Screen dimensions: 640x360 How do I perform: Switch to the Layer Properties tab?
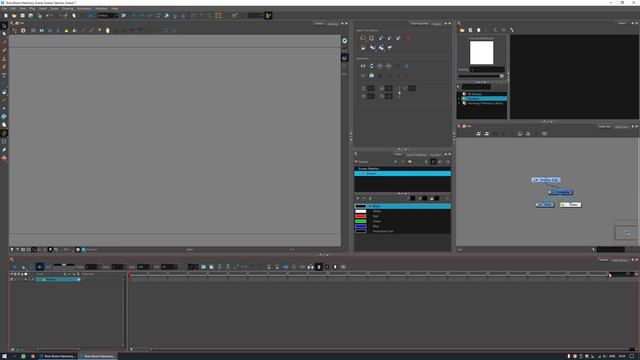pos(416,155)
